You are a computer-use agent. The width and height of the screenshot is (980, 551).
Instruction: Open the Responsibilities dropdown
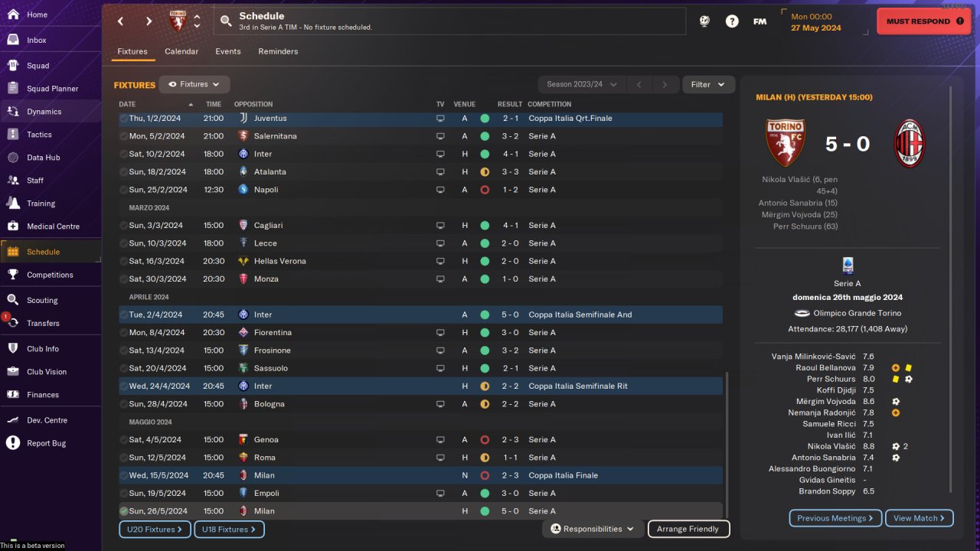tap(593, 529)
